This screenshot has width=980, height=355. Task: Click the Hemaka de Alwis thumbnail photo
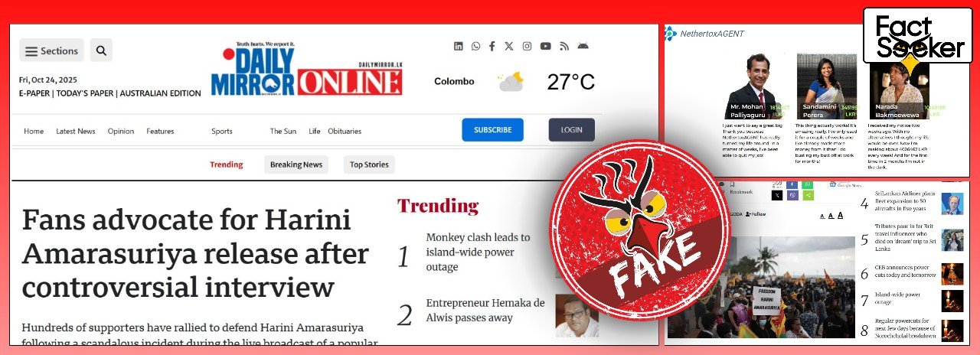pos(577,315)
